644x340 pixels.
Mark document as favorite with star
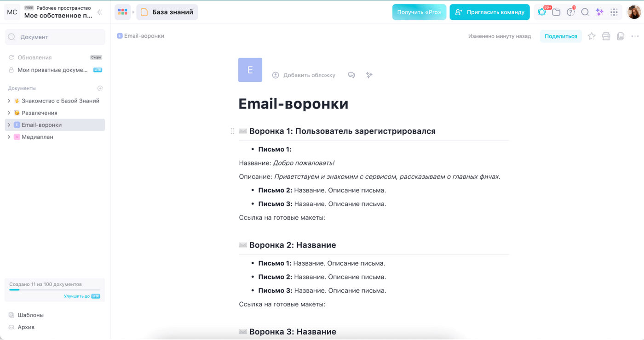pyautogui.click(x=592, y=36)
